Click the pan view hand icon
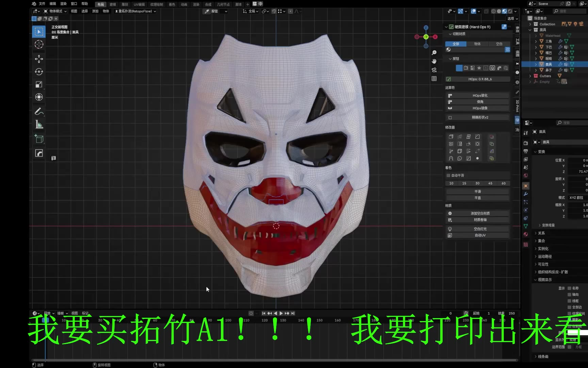The width and height of the screenshot is (588, 368). 434,61
